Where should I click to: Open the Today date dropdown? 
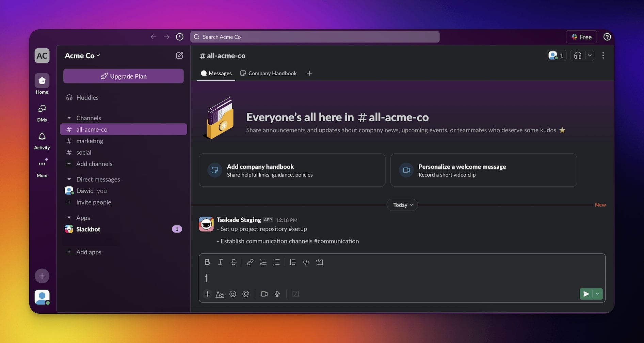402,205
